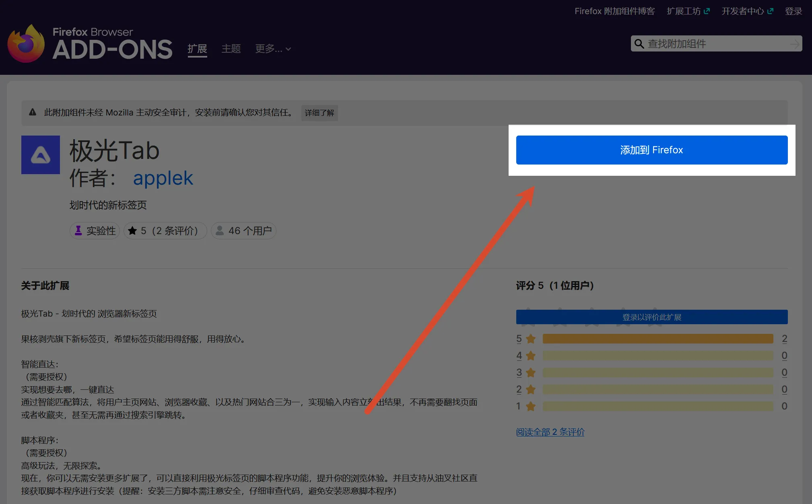Click the 46 个用户 badge

(244, 231)
